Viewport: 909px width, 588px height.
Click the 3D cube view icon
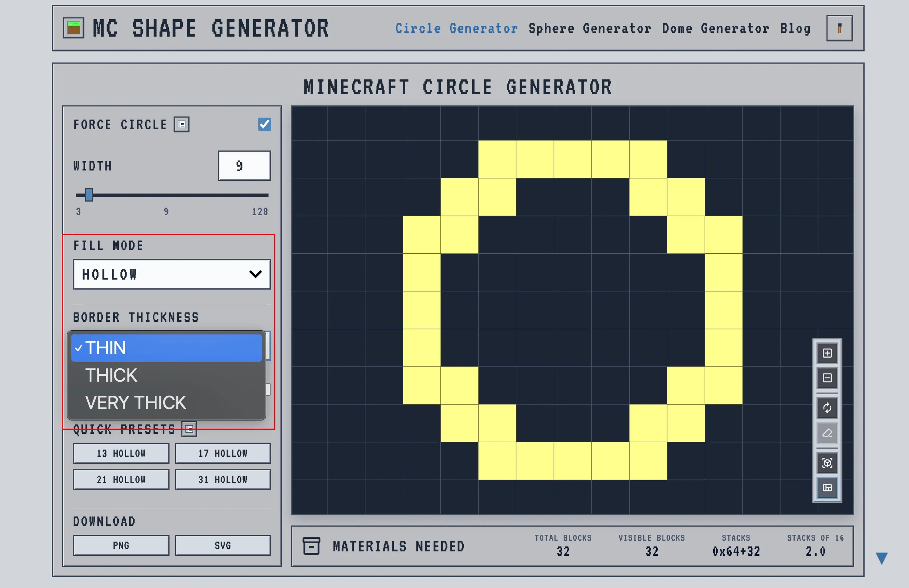(827, 463)
